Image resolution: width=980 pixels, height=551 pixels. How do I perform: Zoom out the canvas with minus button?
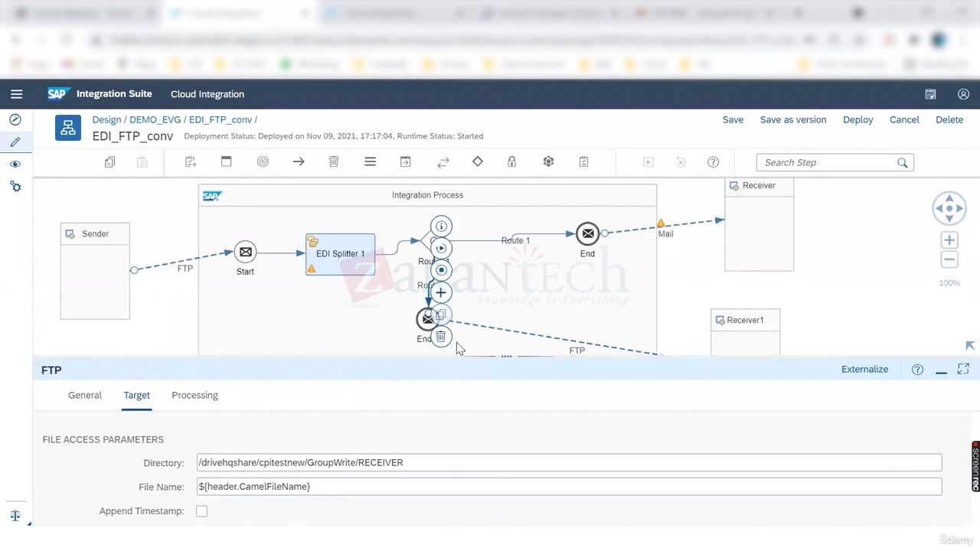pyautogui.click(x=949, y=260)
